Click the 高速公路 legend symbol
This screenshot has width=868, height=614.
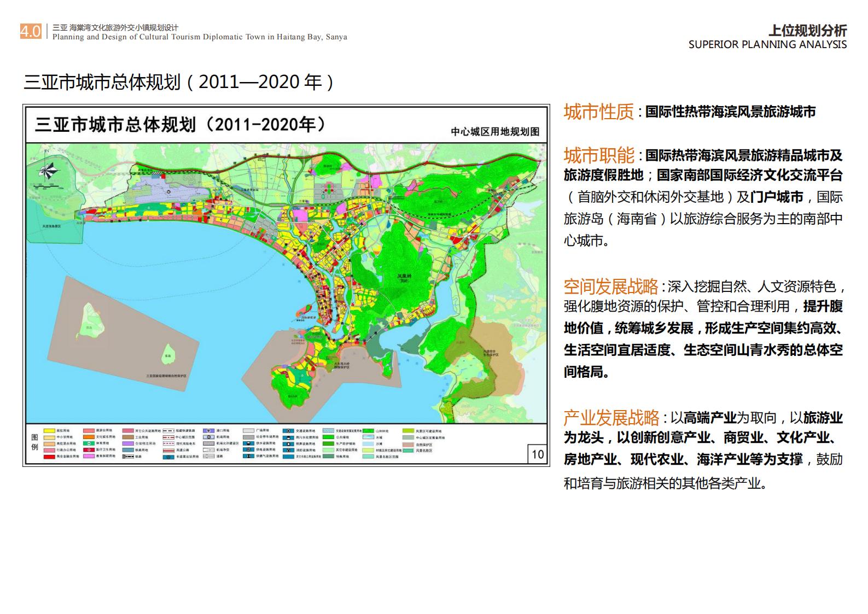point(168,450)
